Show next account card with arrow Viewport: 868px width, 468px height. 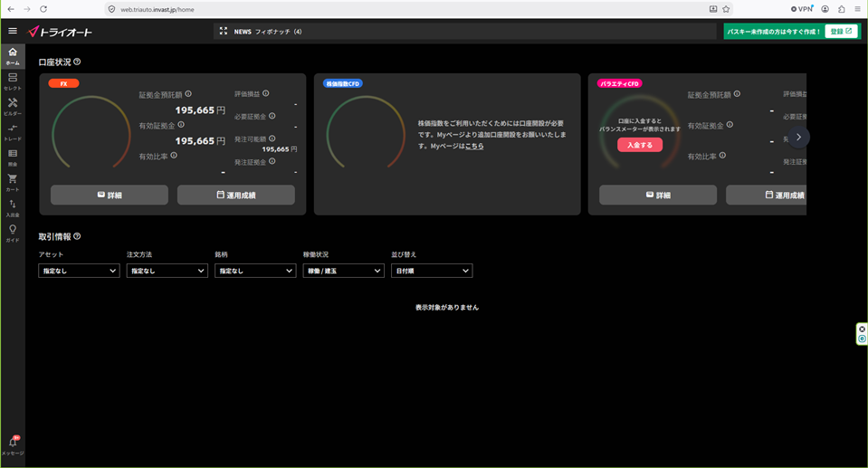(798, 138)
